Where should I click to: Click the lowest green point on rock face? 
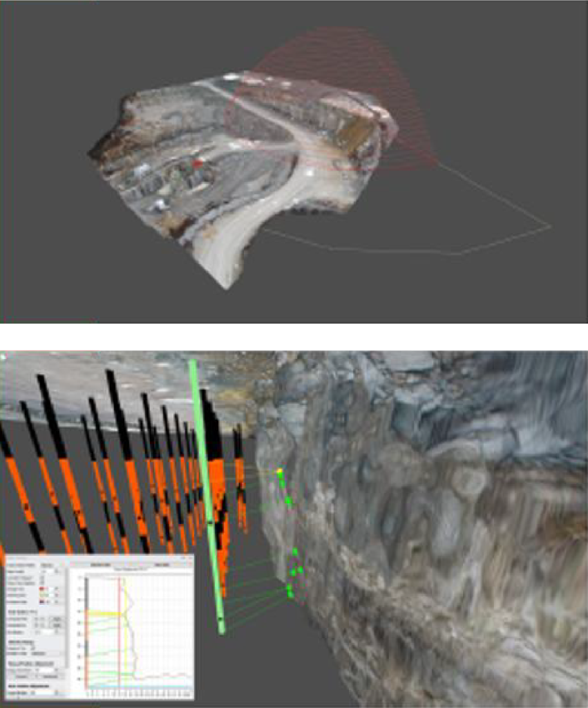pyautogui.click(x=290, y=595)
